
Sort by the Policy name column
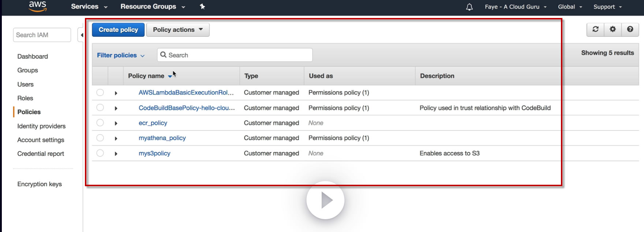(146, 76)
